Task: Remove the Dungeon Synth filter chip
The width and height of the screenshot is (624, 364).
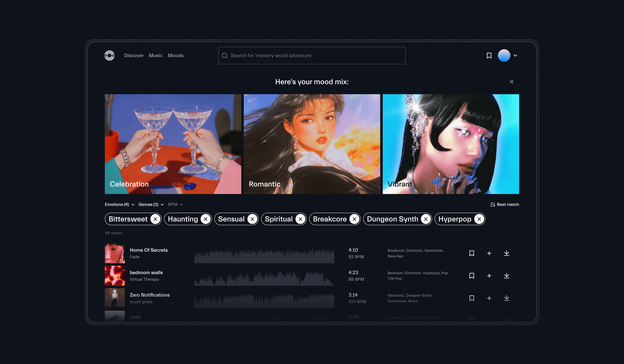Action: [x=426, y=219]
